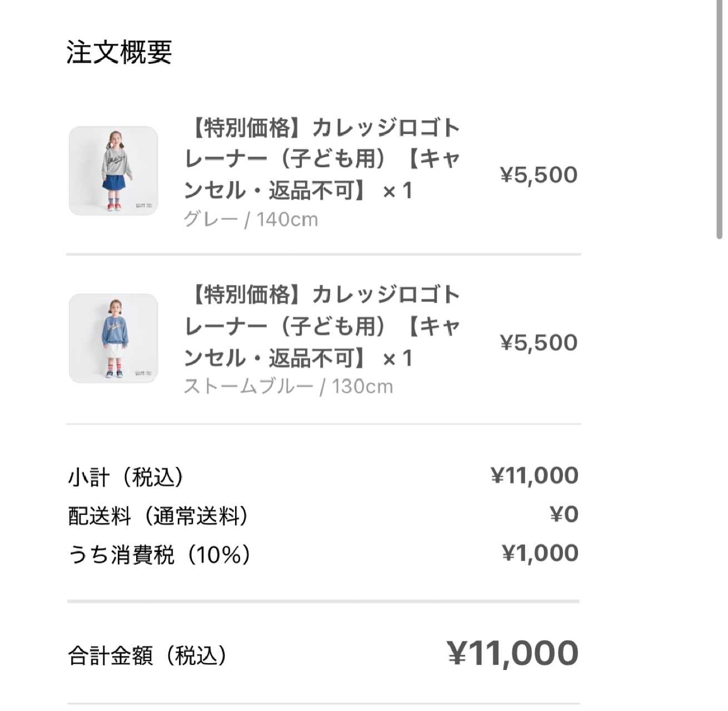The width and height of the screenshot is (728, 711).
Task: Click the うち消費税（10%）label
Action: pos(159,554)
